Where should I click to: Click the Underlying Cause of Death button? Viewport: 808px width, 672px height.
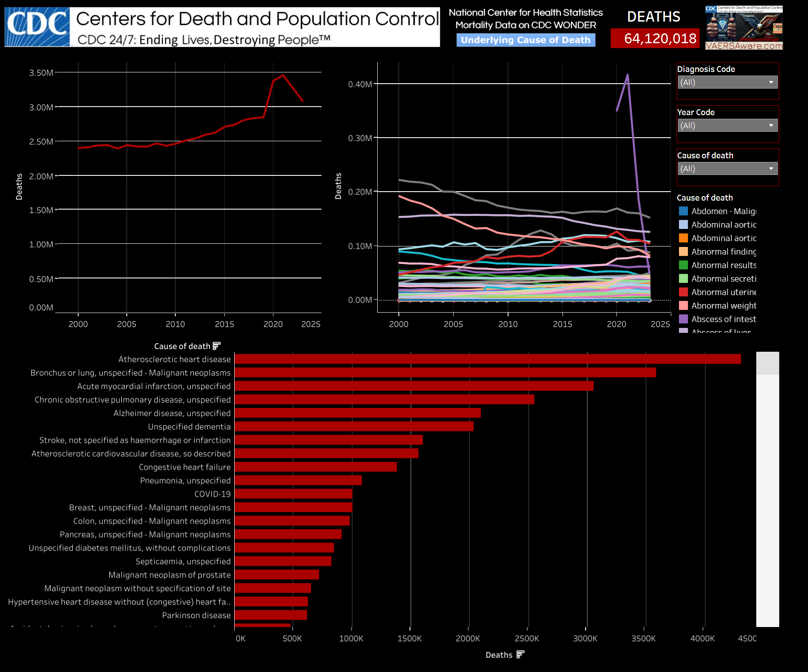point(526,40)
